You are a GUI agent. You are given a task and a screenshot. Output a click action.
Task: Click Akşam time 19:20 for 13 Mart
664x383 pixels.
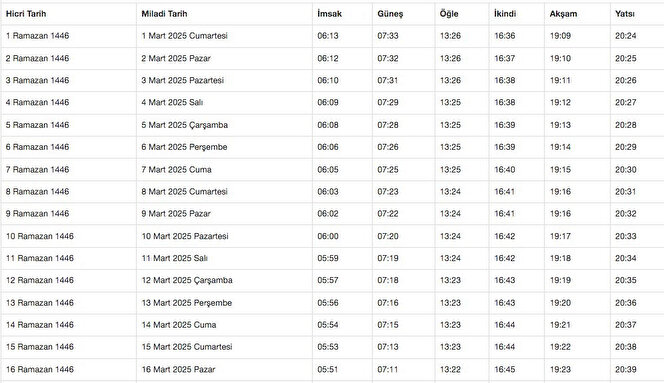560,303
